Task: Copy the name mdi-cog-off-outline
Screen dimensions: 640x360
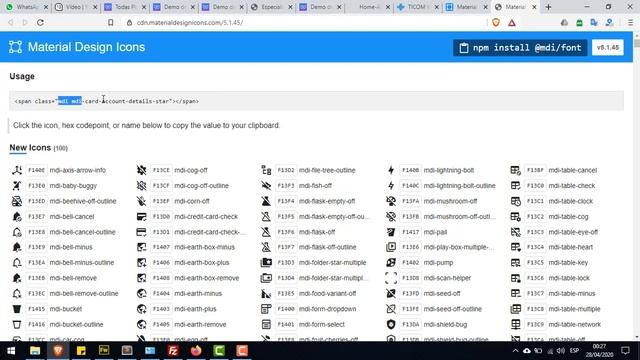Action: click(x=202, y=186)
